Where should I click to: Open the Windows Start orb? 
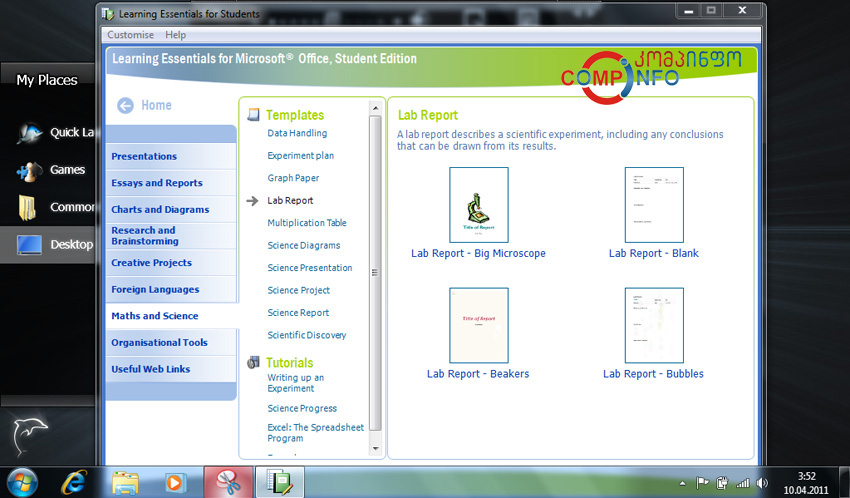pos(22,482)
